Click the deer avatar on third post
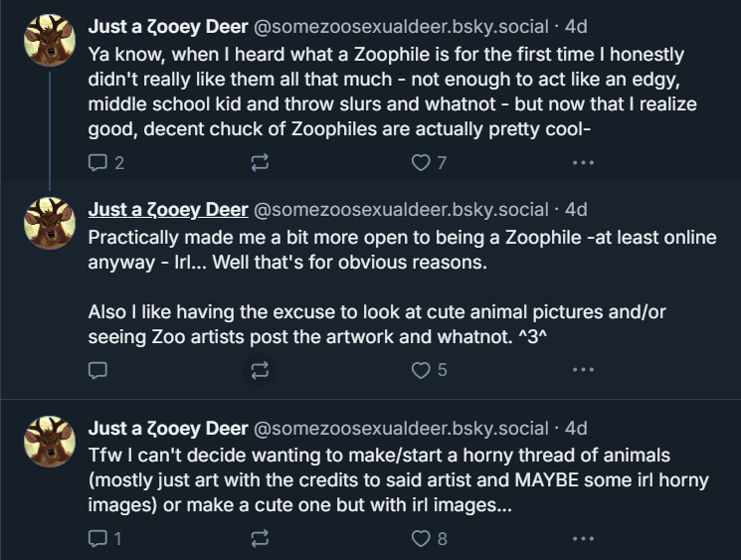 click(x=50, y=442)
